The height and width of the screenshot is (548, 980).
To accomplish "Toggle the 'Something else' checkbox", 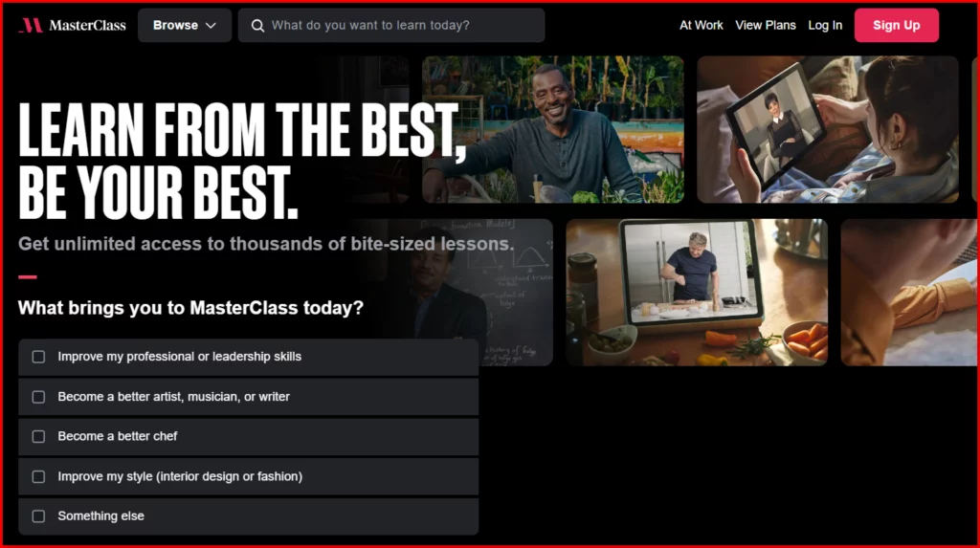I will tap(38, 516).
